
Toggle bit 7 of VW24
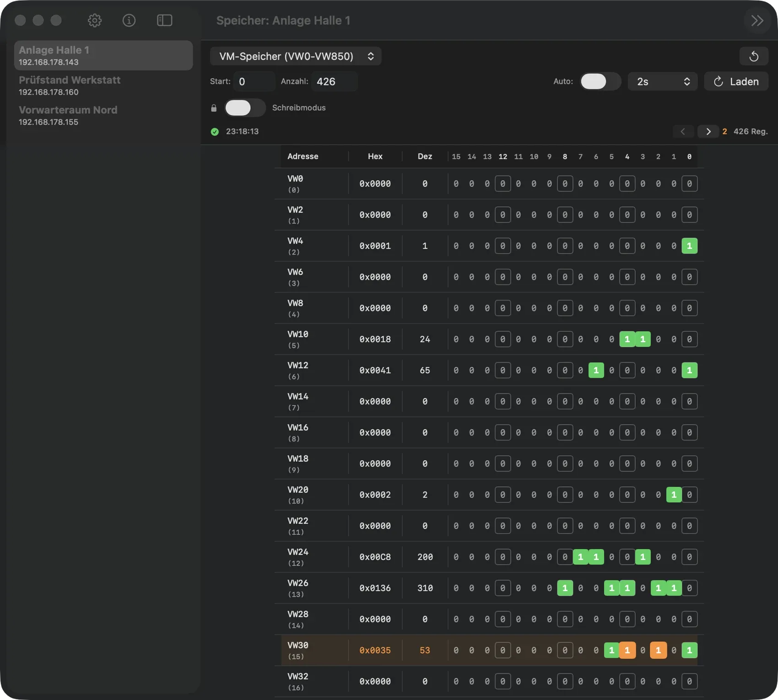(580, 557)
